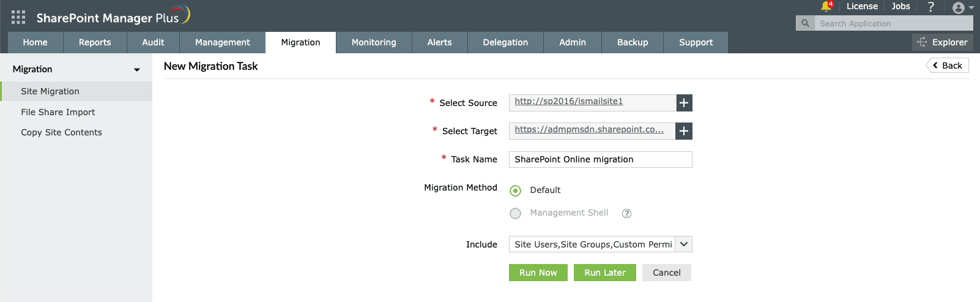Switch to the Reports tab

coord(95,42)
